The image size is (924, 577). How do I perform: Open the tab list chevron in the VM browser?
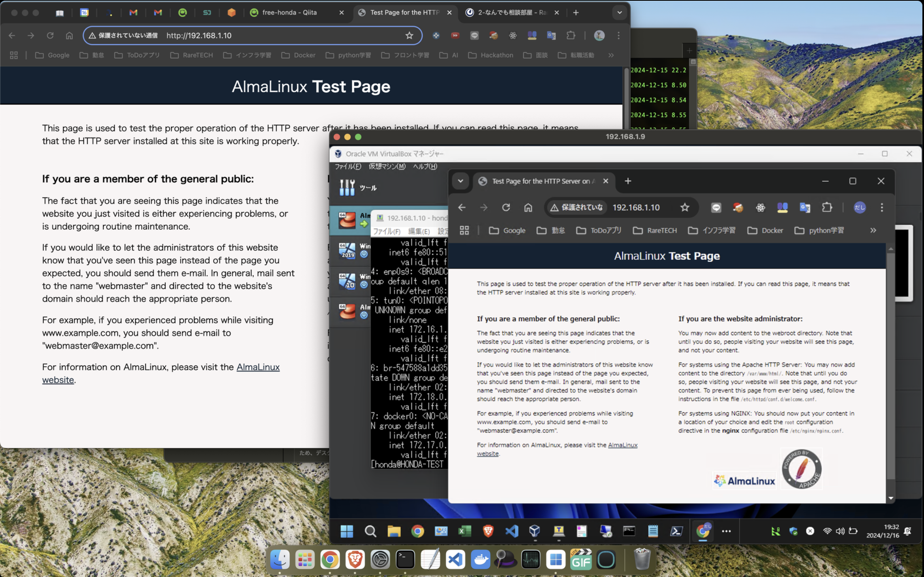tap(461, 181)
